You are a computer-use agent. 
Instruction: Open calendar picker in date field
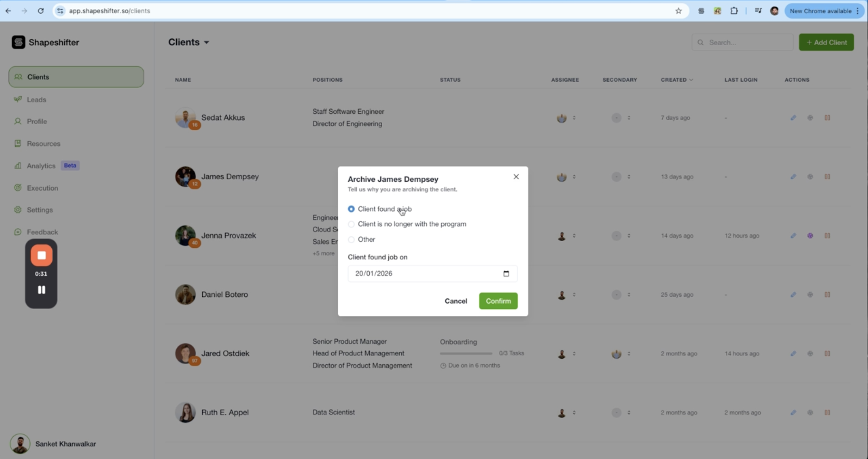[506, 274]
